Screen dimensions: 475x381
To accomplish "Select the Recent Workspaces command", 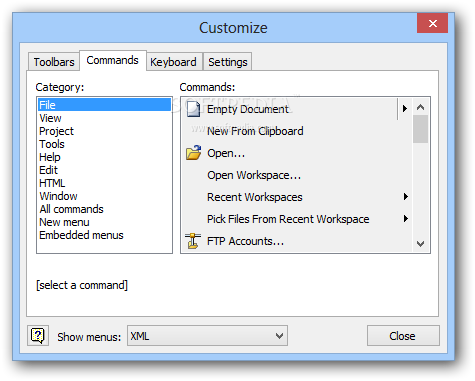I will coord(297,197).
